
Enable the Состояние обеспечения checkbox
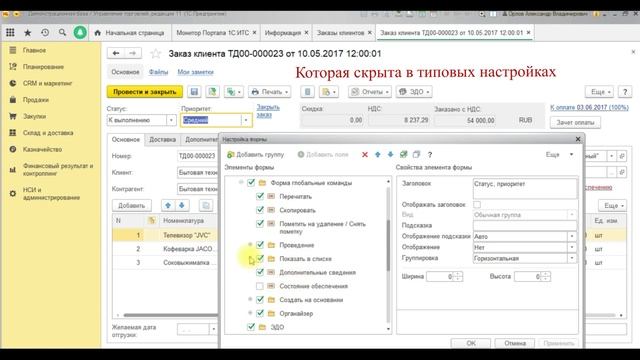click(260, 286)
